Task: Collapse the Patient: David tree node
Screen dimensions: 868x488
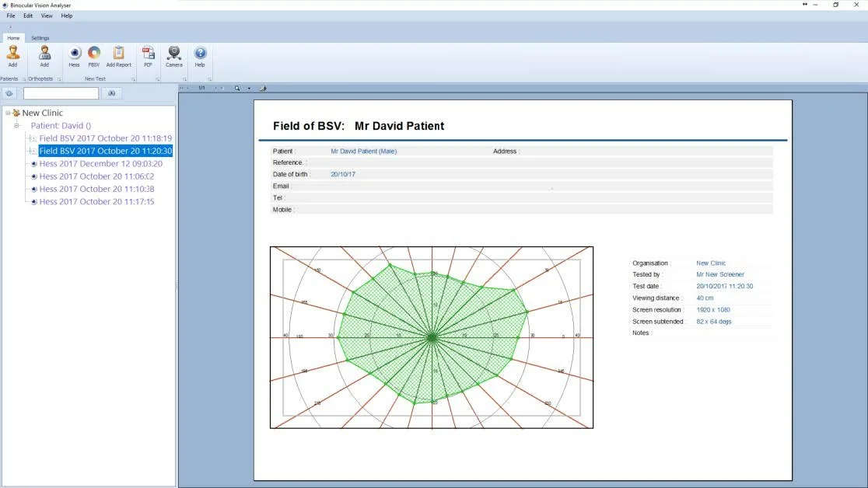Action: tap(16, 126)
